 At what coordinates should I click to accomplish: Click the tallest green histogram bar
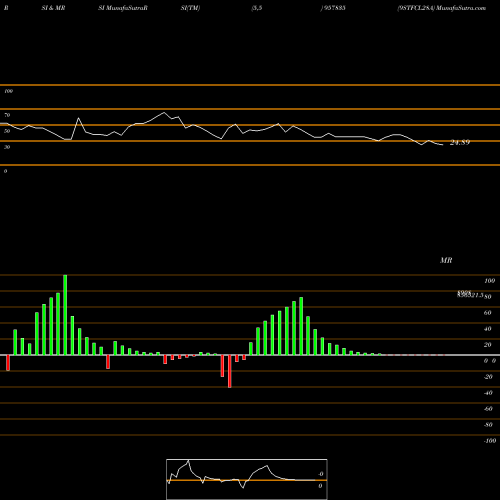tap(65, 315)
